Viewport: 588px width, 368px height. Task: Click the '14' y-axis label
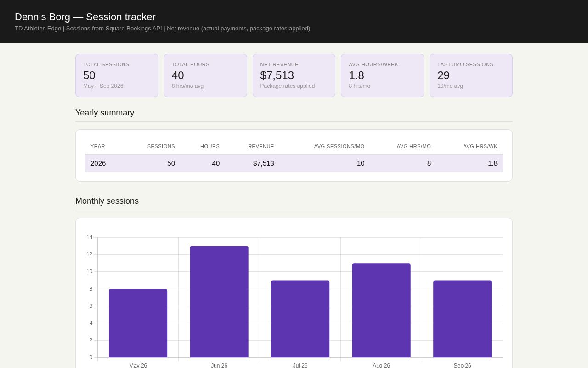89,237
